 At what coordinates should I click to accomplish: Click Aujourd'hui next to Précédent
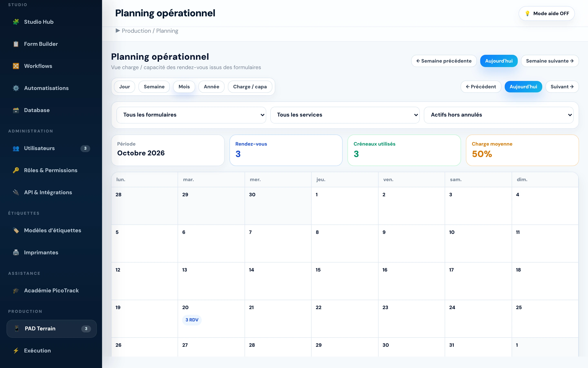tap(523, 87)
